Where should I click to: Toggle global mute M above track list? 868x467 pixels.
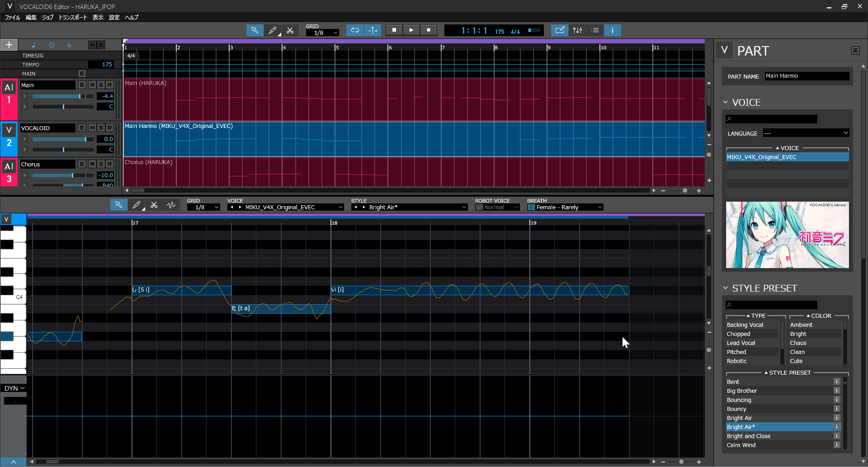pos(92,45)
